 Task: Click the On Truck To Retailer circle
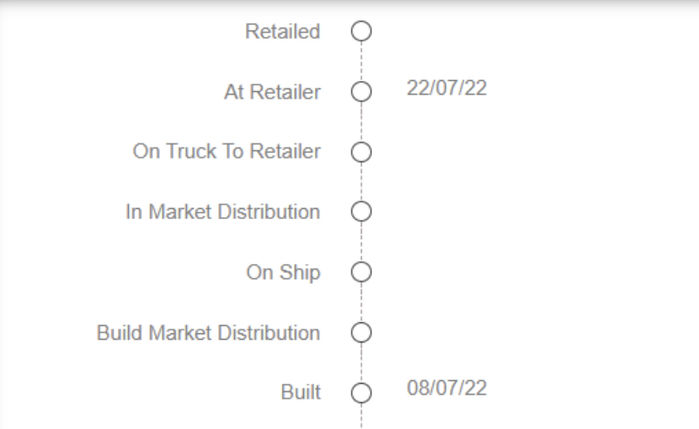(361, 152)
